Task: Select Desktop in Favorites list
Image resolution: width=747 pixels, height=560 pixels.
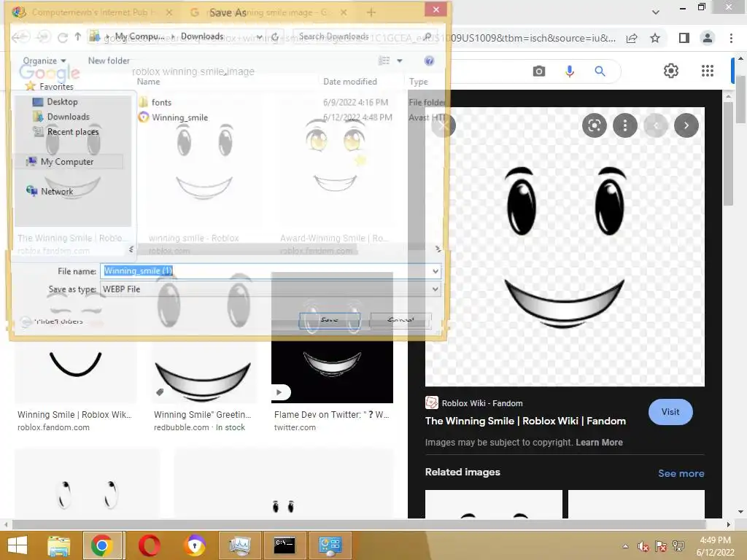Action: pyautogui.click(x=62, y=102)
